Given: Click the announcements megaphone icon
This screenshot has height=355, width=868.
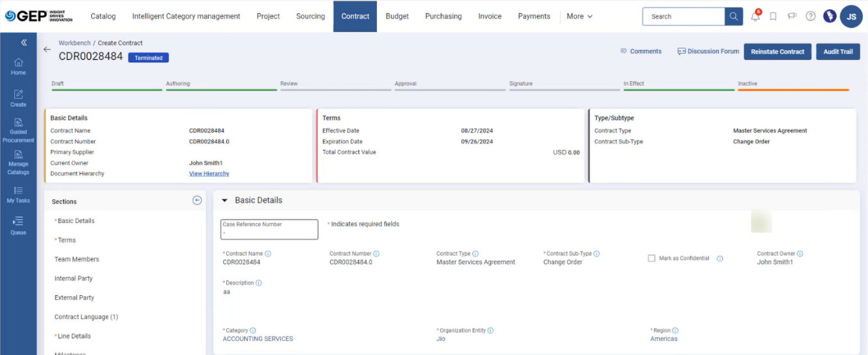Looking at the screenshot, I should (792, 17).
